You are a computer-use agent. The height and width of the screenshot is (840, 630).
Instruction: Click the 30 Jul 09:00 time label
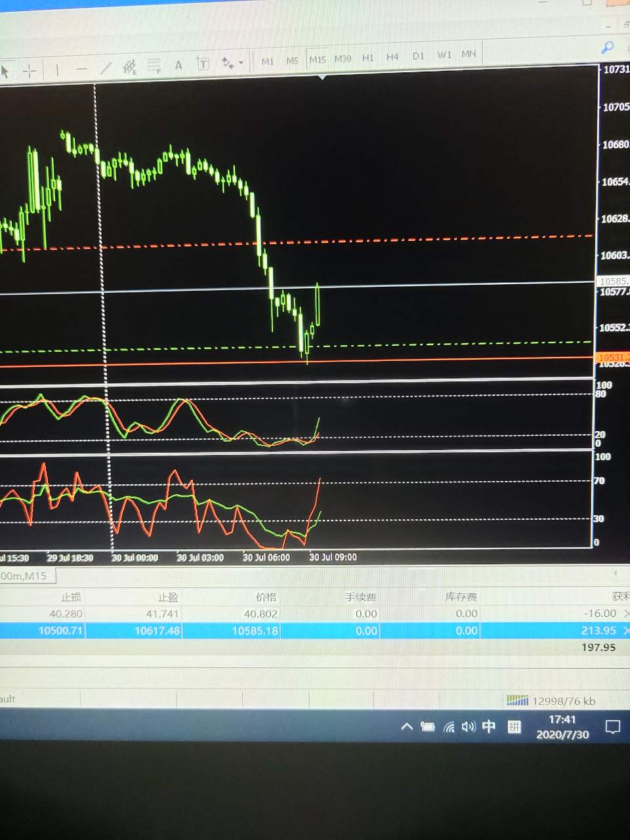(x=333, y=557)
